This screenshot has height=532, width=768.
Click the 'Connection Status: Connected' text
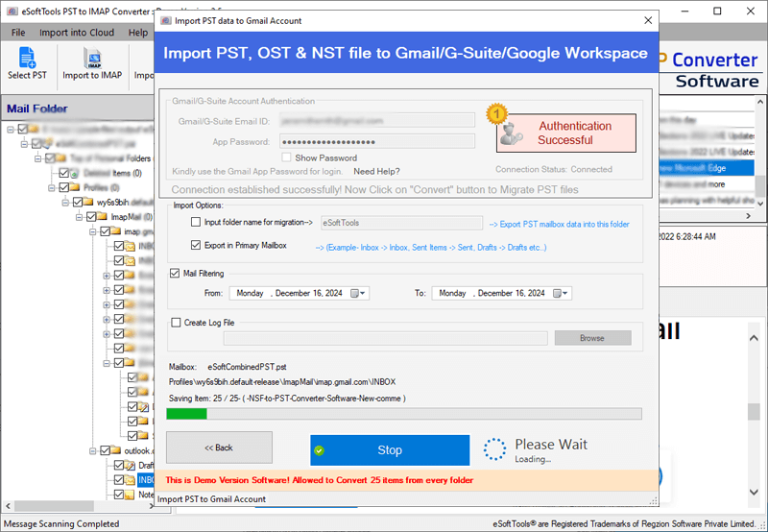(x=554, y=169)
